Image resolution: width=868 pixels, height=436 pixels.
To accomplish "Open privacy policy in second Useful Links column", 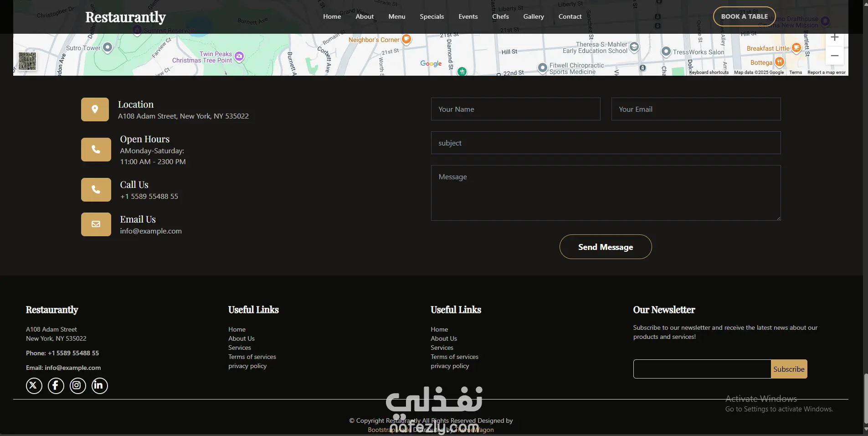I will pyautogui.click(x=450, y=366).
